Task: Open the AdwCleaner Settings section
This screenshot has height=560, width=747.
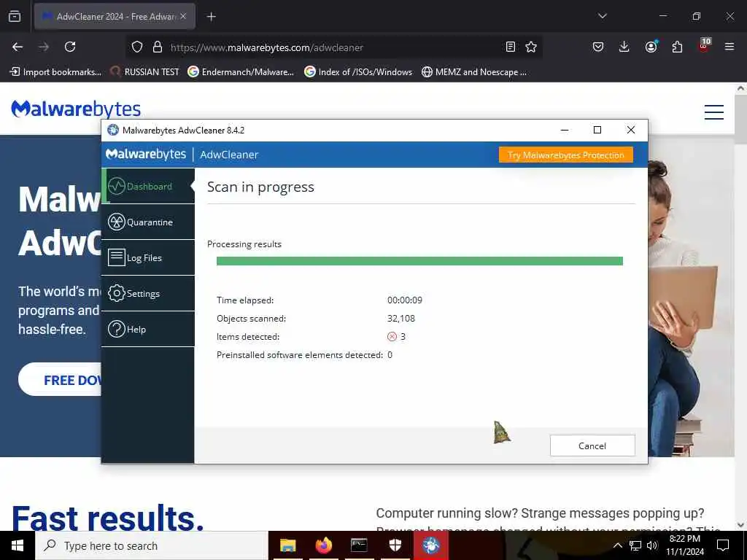Action: 148,293
